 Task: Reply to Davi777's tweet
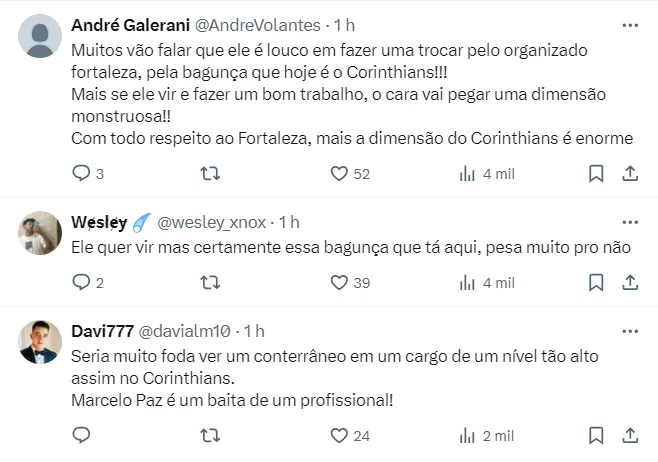pos(83,436)
